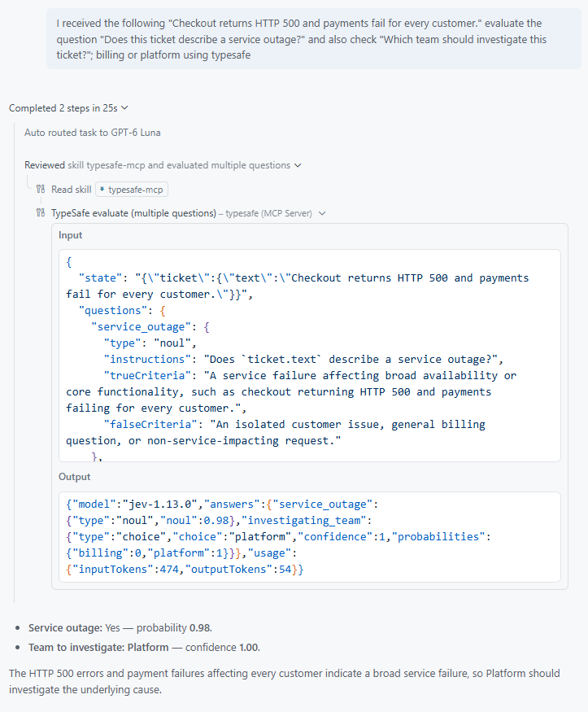This screenshot has height=712, width=588.
Task: Click the user prompt message bubble
Action: click(313, 39)
